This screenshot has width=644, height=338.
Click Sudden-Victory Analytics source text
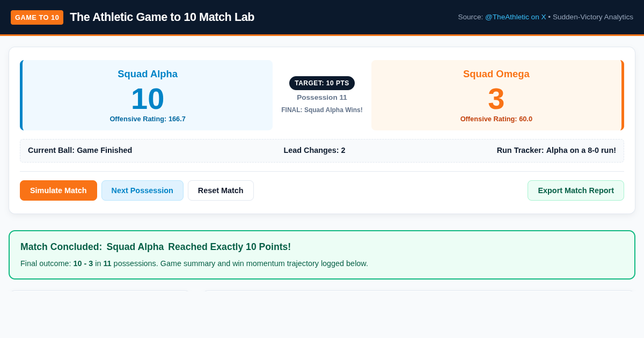(x=593, y=17)
